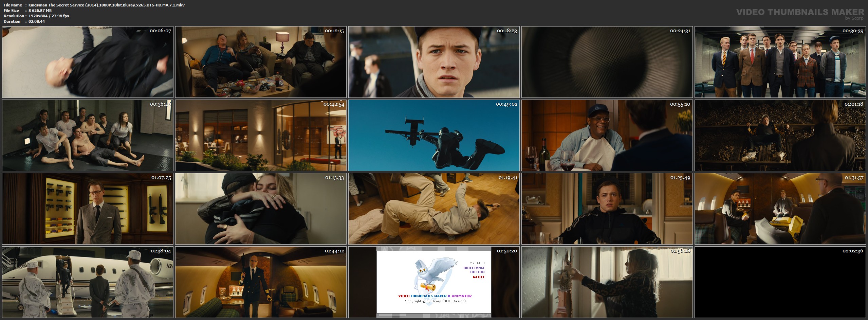The image size is (868, 320).
Task: Open the group lineup thumbnail at 00:30:39
Action: (780, 62)
